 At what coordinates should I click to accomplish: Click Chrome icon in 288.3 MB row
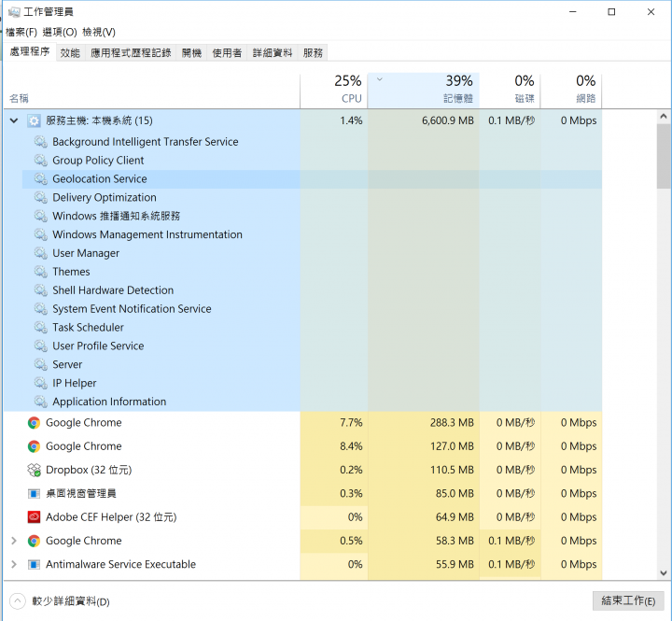tap(34, 423)
